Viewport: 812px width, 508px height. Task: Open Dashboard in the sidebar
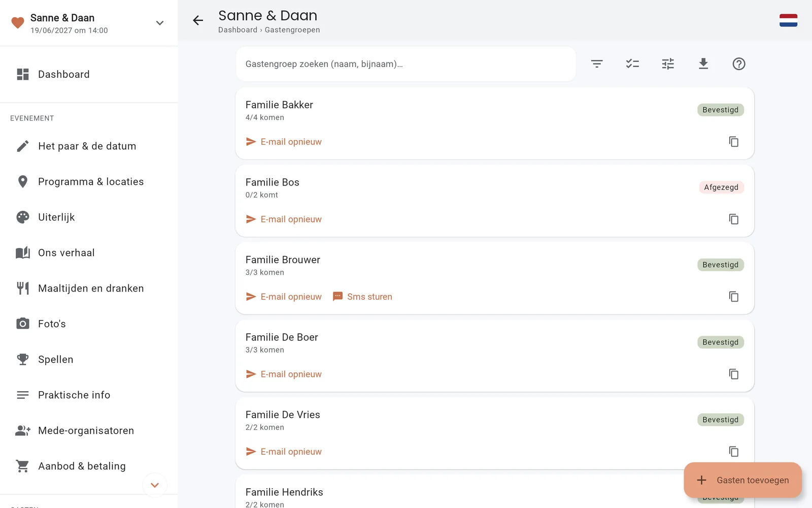89,74
